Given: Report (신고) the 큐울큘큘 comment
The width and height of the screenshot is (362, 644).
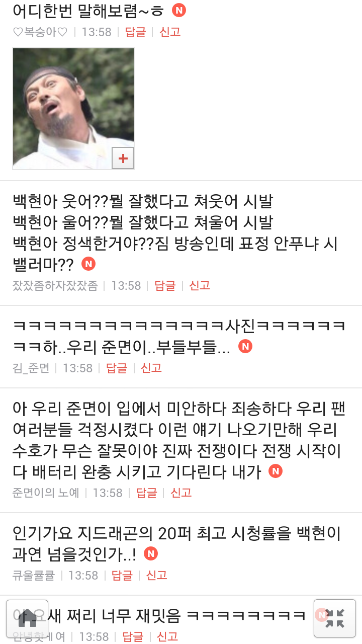Looking at the screenshot, I should tap(157, 576).
